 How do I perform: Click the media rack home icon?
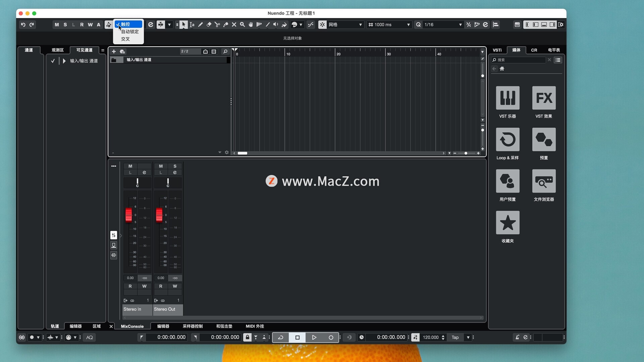click(502, 69)
